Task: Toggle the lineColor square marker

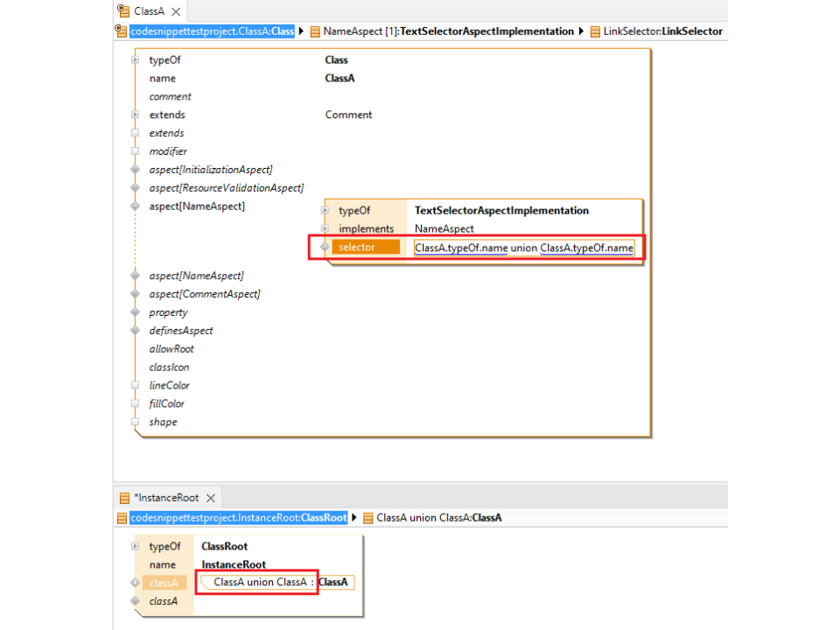Action: click(135, 385)
